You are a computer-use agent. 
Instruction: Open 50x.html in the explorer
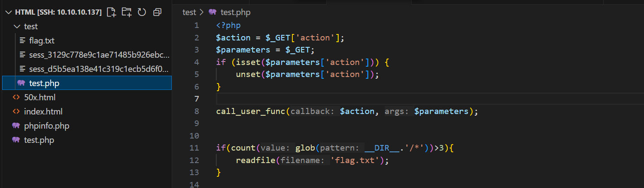click(x=40, y=97)
